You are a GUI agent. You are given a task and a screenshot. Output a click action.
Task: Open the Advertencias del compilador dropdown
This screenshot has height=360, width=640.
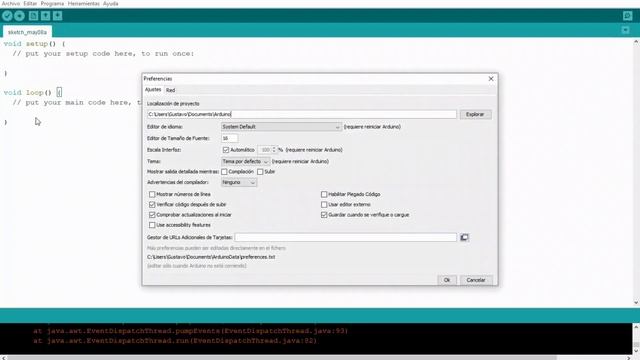pyautogui.click(x=239, y=182)
